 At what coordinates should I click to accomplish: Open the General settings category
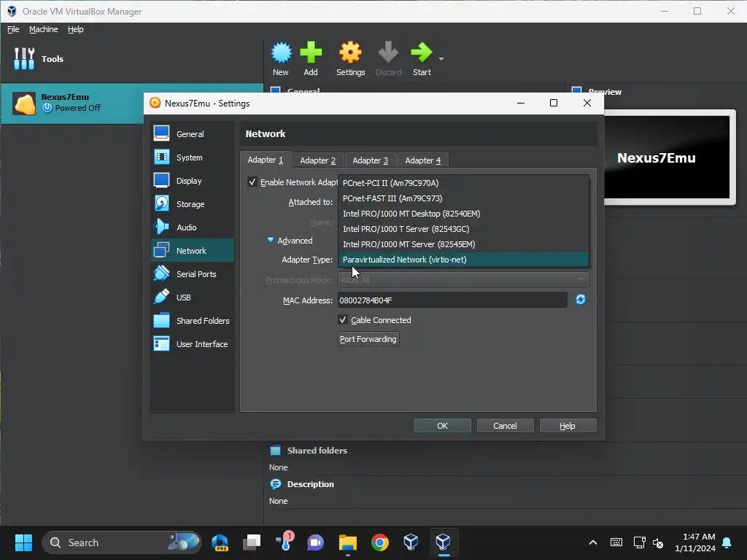[x=193, y=134]
